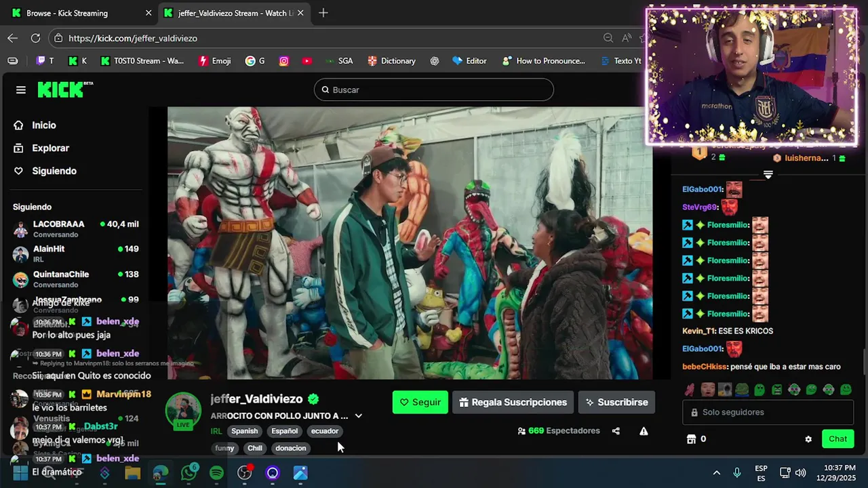This screenshot has width=868, height=488.
Task: Click the green Chat send button
Action: pos(837,439)
